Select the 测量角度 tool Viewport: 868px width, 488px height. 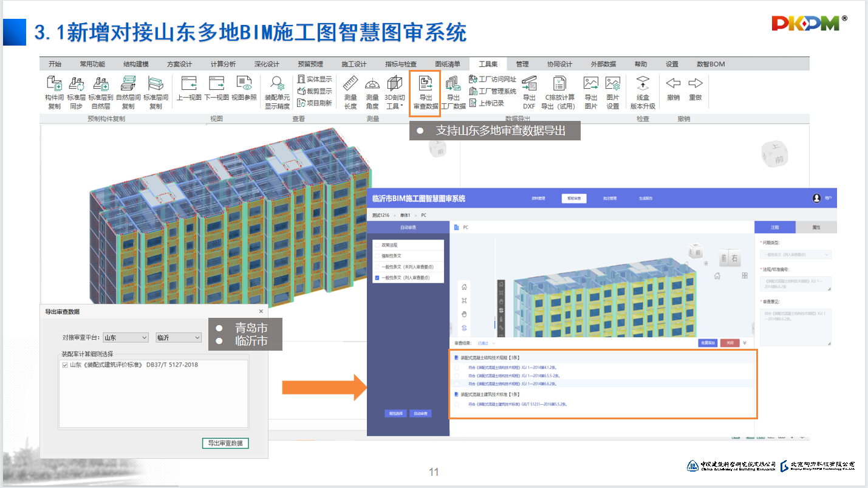coord(372,92)
